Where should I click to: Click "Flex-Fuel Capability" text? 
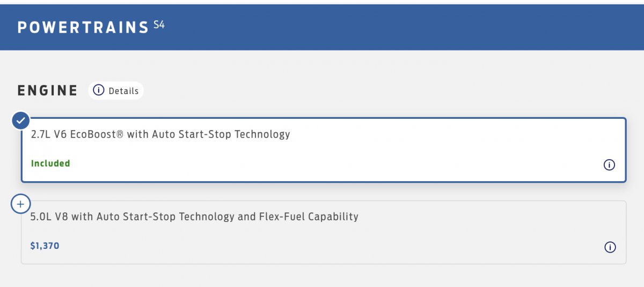[309, 217]
